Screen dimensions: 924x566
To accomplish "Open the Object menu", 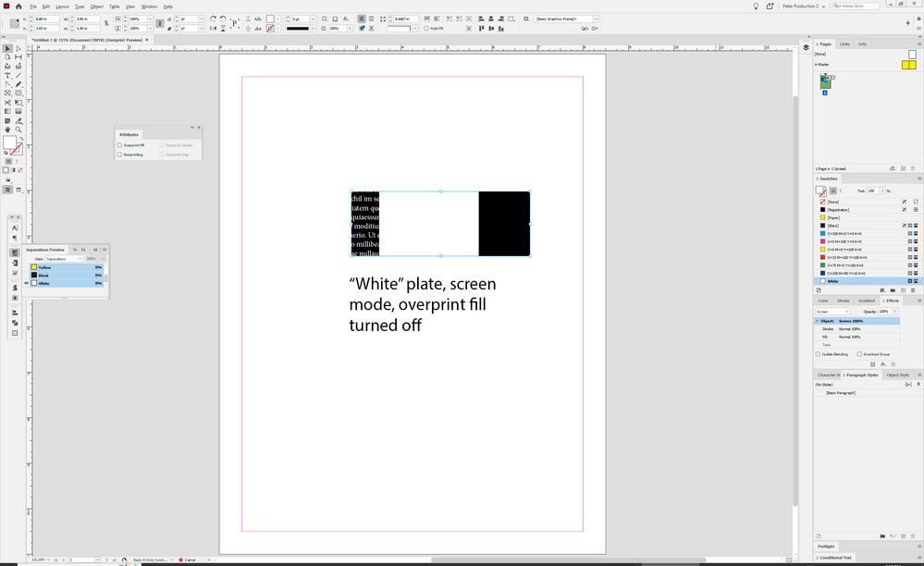I will coord(97,6).
